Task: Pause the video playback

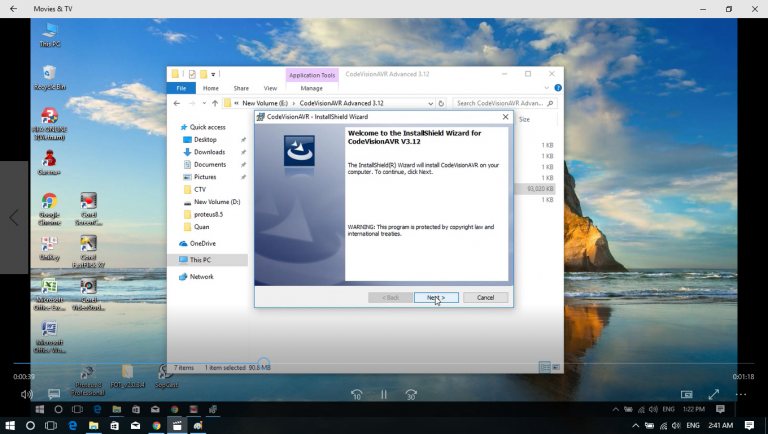Action: coord(384,394)
